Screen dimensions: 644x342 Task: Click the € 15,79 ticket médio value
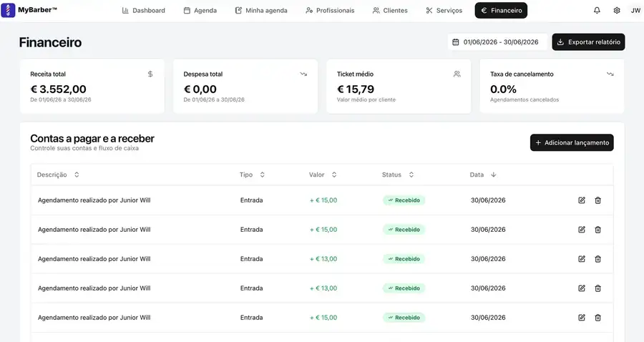356,89
